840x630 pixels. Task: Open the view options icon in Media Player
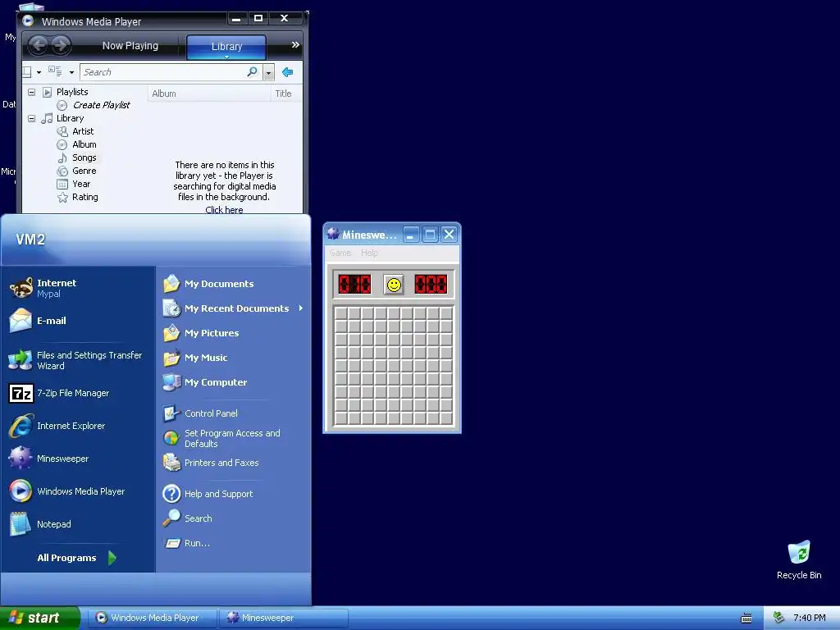[x=55, y=71]
